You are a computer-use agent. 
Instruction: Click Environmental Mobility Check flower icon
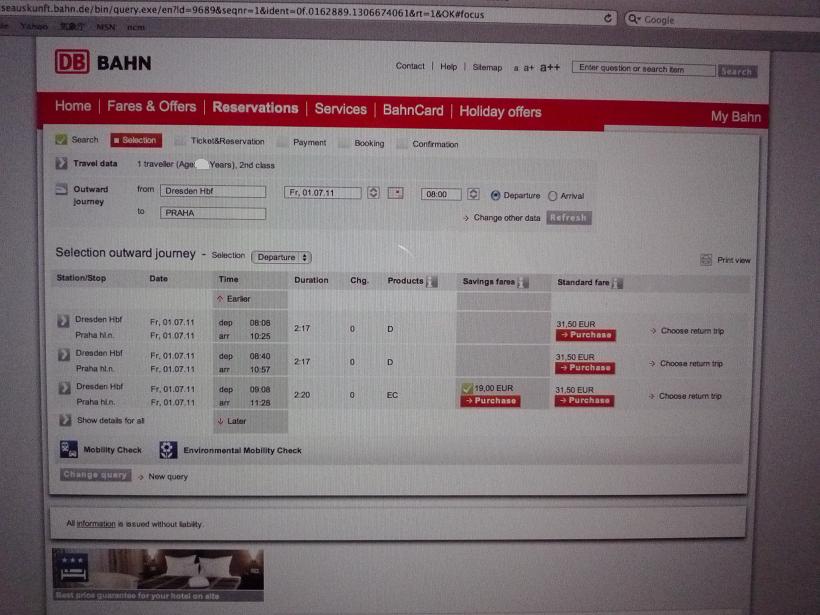click(168, 450)
